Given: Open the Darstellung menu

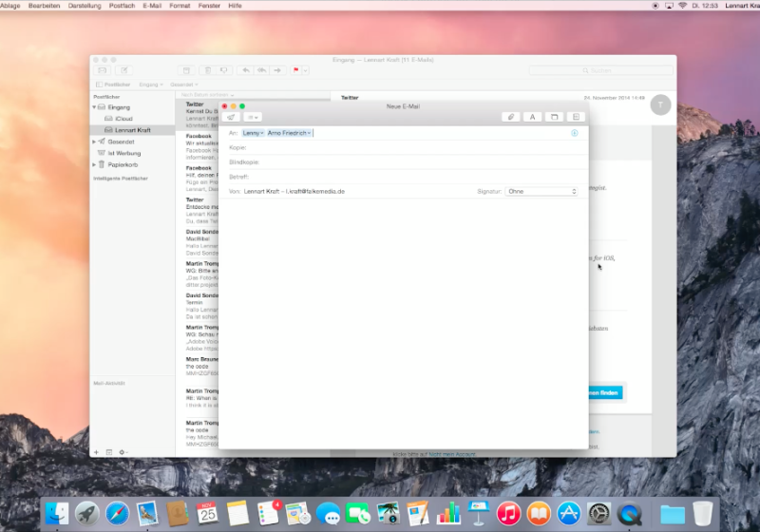Looking at the screenshot, I should 85,6.
